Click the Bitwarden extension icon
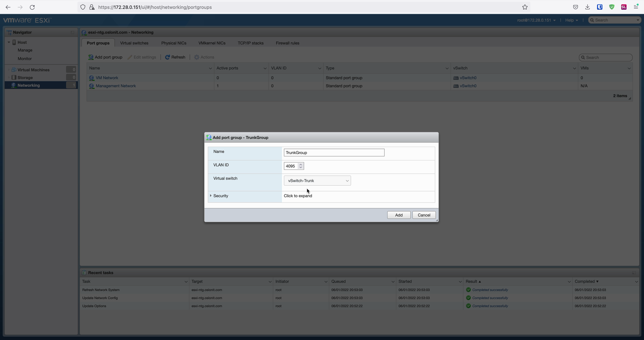644x340 pixels. [600, 7]
